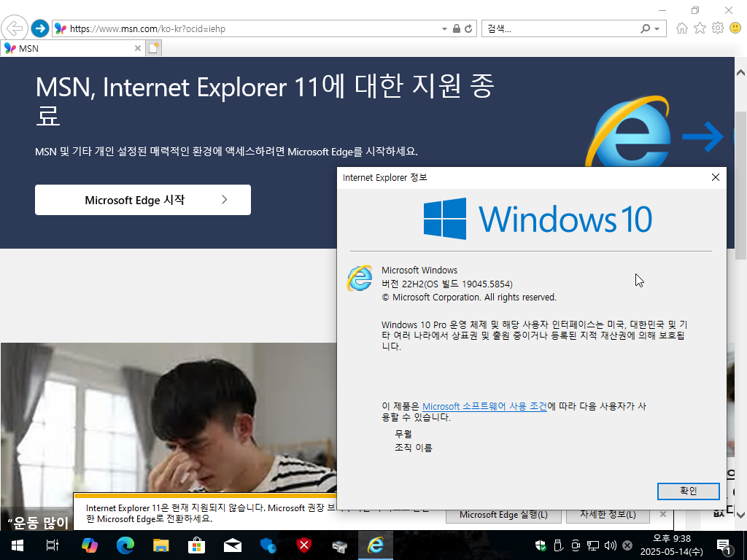Click the magnifier search icon in search box

click(x=645, y=28)
